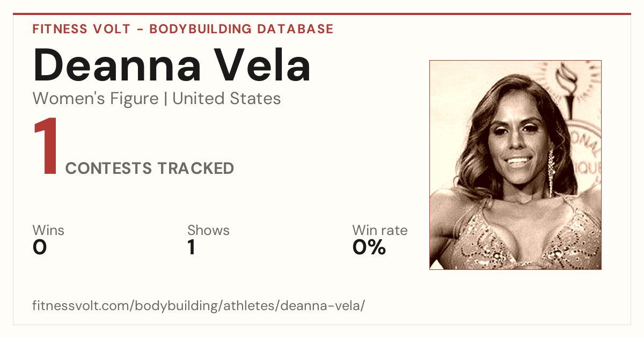
Task: Click the large red number 1
Action: click(45, 147)
